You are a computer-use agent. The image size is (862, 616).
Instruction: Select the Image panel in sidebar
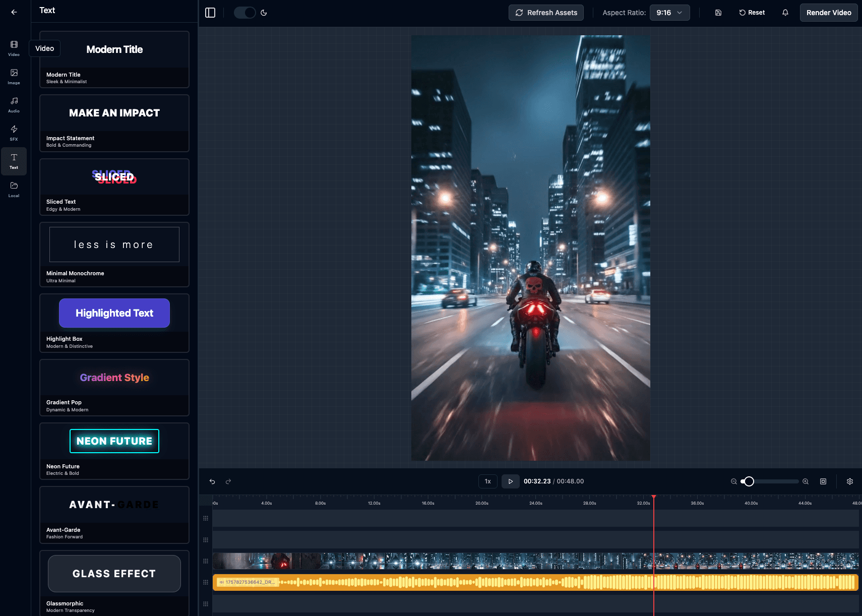[x=14, y=77]
